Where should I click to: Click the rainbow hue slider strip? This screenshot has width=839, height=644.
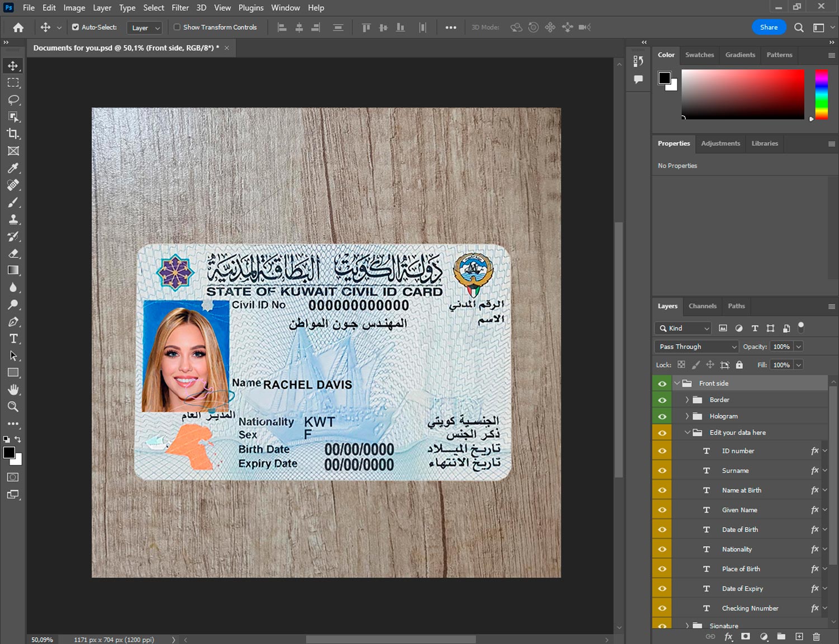point(821,93)
